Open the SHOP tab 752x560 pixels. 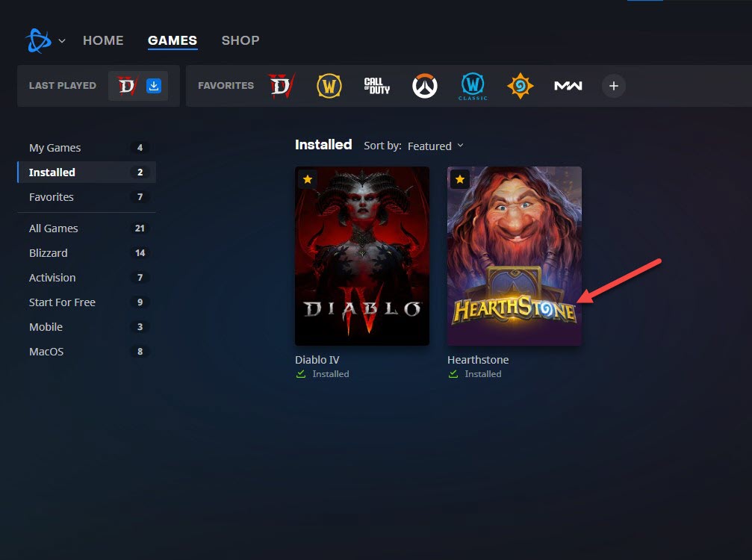click(240, 40)
